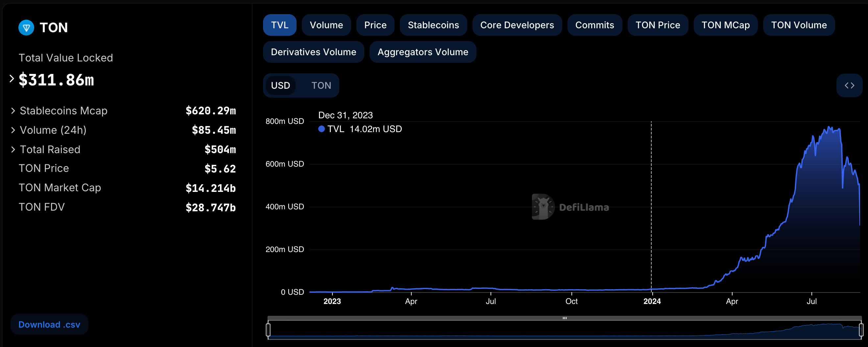Click the Oct axis label
Image resolution: width=868 pixels, height=347 pixels.
point(571,301)
